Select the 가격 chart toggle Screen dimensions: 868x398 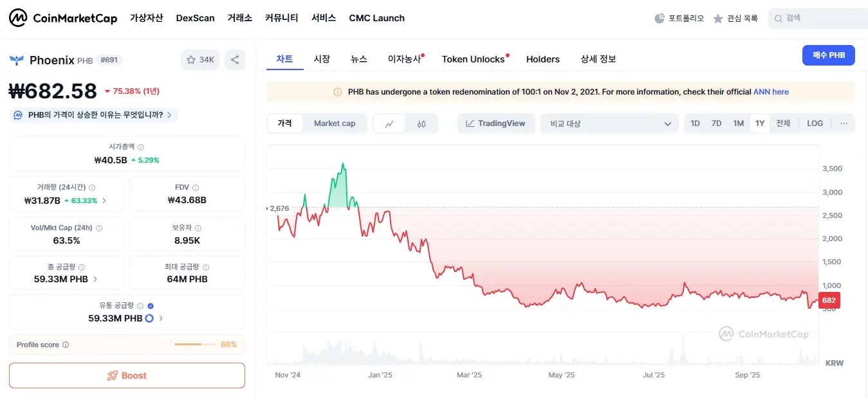(284, 123)
